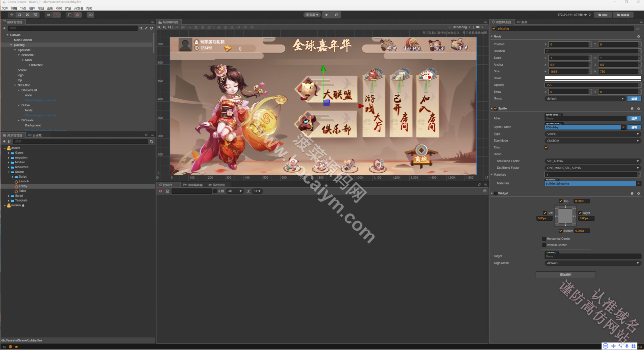Viewport: 644px width, 350px height.
Task: Disable the Sprite component checkbox
Action: click(x=496, y=109)
